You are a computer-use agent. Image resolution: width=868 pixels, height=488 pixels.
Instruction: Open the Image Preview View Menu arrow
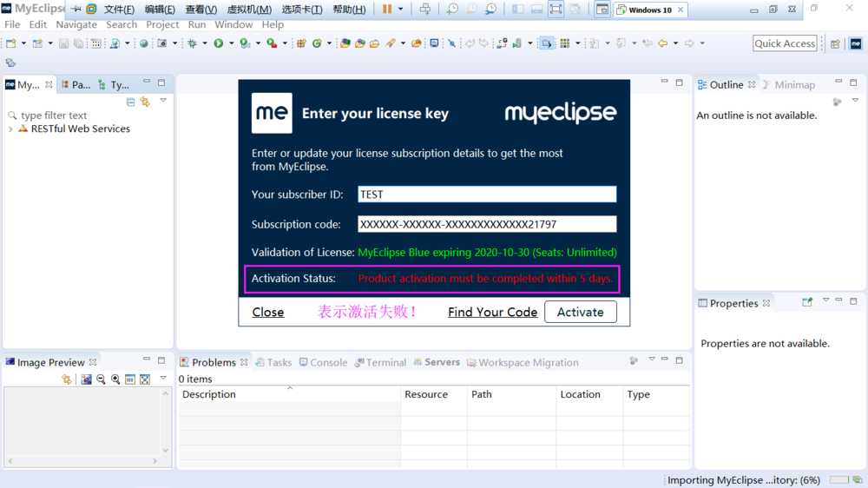coord(163,378)
